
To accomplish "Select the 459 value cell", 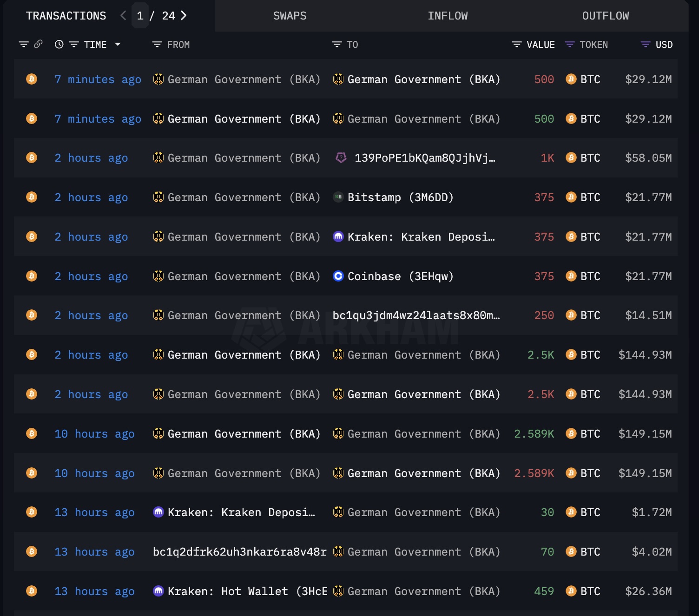I will pos(544,591).
